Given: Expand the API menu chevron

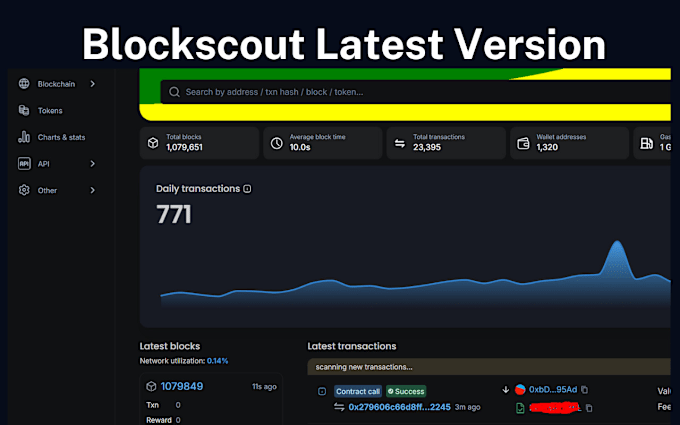Looking at the screenshot, I should click(x=92, y=163).
